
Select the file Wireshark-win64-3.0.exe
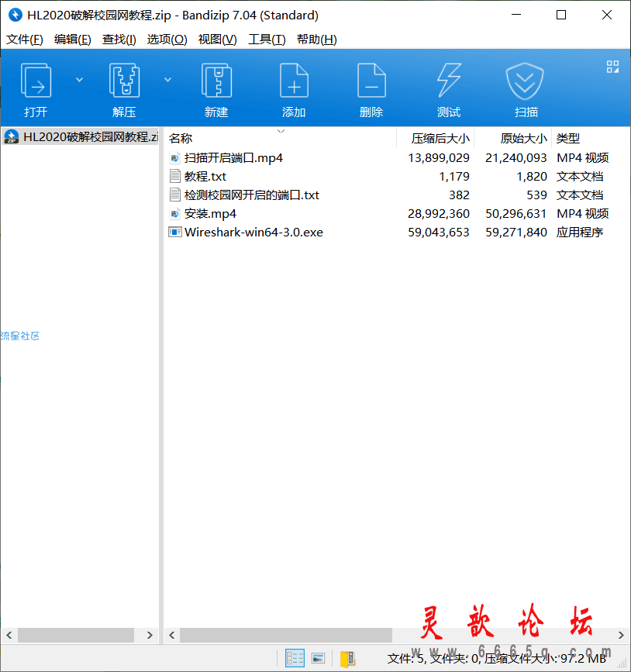[253, 233]
